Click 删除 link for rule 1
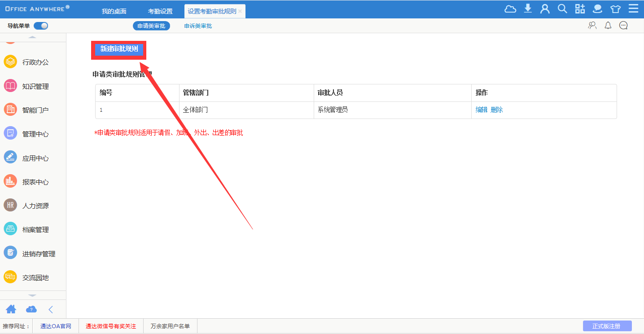Screen dimensions: 644x334 (x=497, y=110)
